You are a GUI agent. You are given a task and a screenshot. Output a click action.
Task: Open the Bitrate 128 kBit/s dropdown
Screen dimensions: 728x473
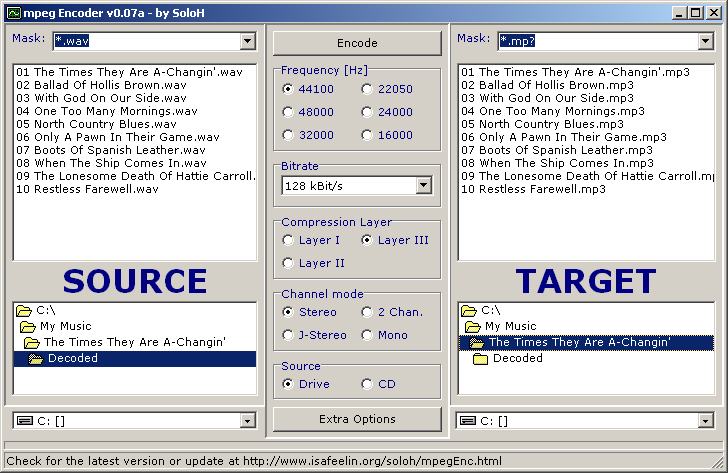pos(423,186)
